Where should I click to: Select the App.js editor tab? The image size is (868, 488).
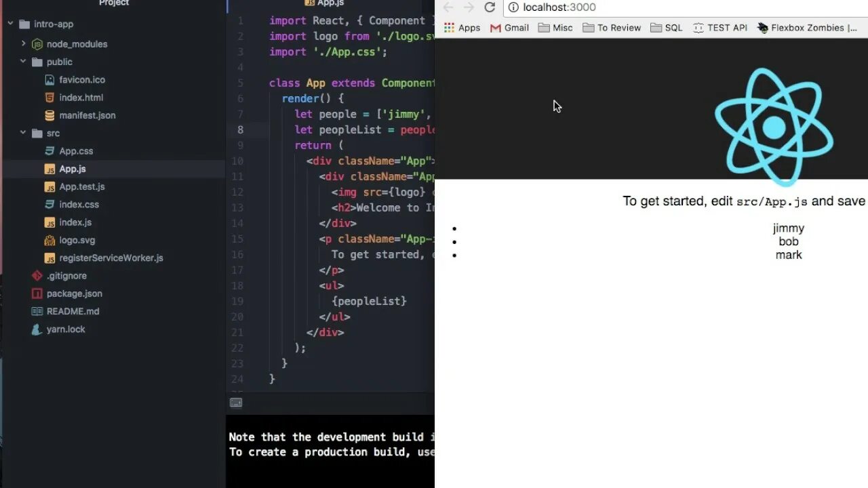[323, 3]
